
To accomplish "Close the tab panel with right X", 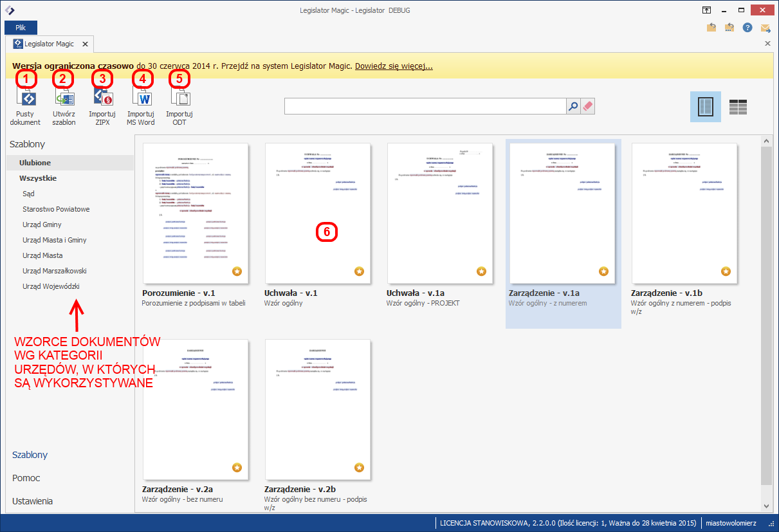I will click(x=767, y=44).
